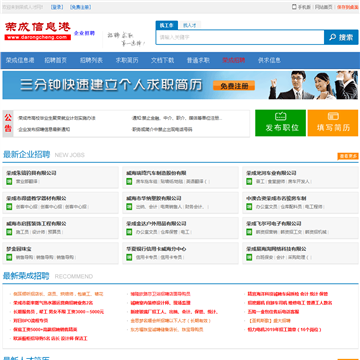
Task: Open the notice starting 企业发布招聘信息
Action: [x=44, y=129]
